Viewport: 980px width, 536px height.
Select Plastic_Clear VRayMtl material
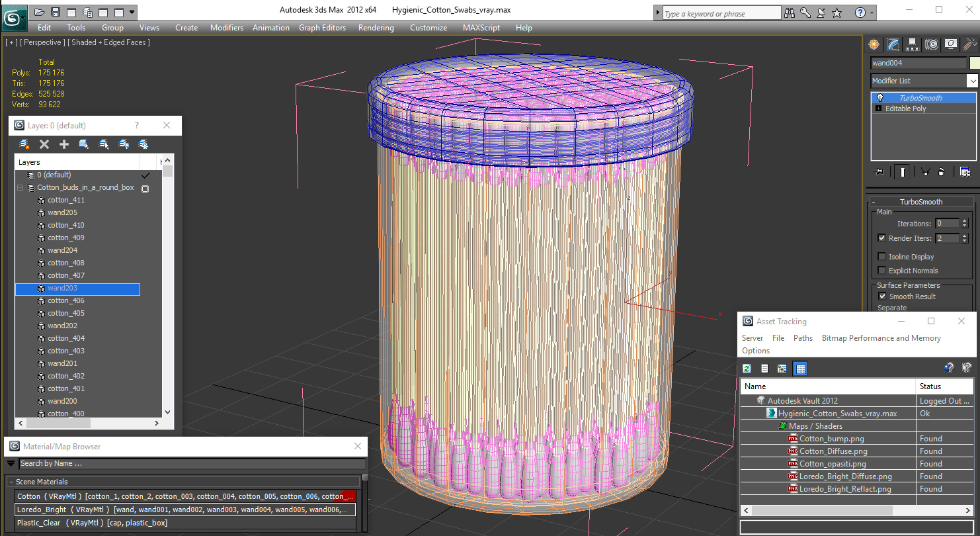pos(185,523)
